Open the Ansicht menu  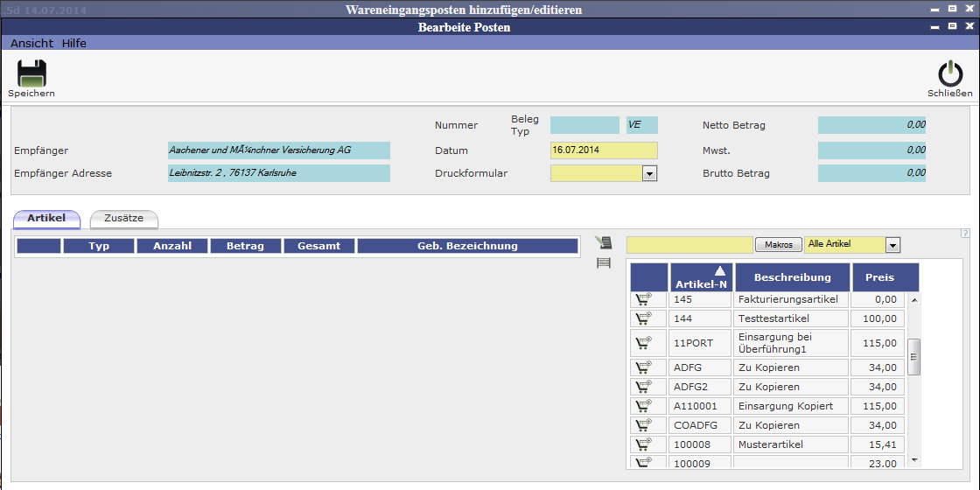tap(31, 43)
